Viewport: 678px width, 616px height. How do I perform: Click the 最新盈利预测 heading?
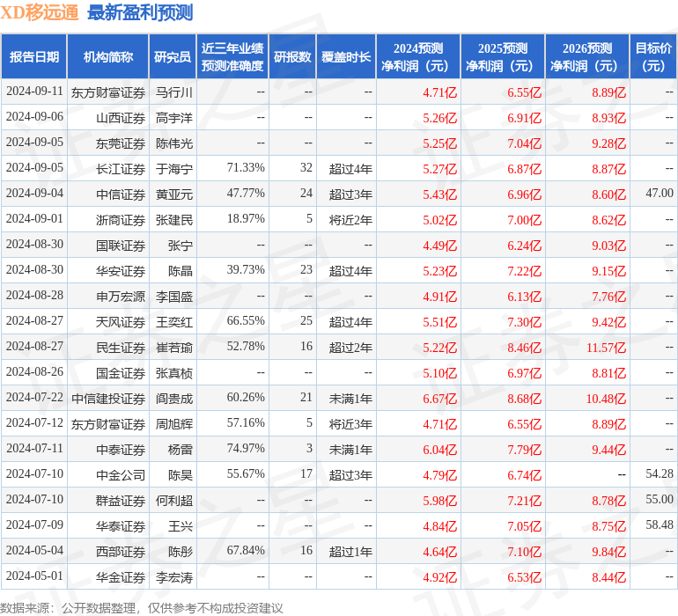(140, 12)
